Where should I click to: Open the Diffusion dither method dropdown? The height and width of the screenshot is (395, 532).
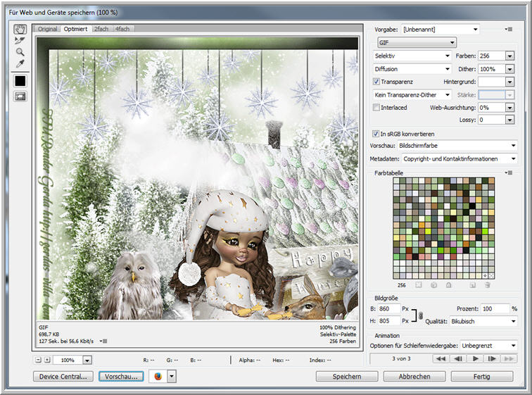(412, 69)
